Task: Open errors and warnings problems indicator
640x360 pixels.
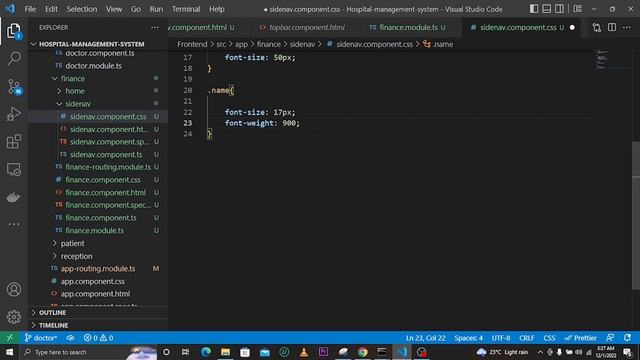Action: (x=98, y=338)
